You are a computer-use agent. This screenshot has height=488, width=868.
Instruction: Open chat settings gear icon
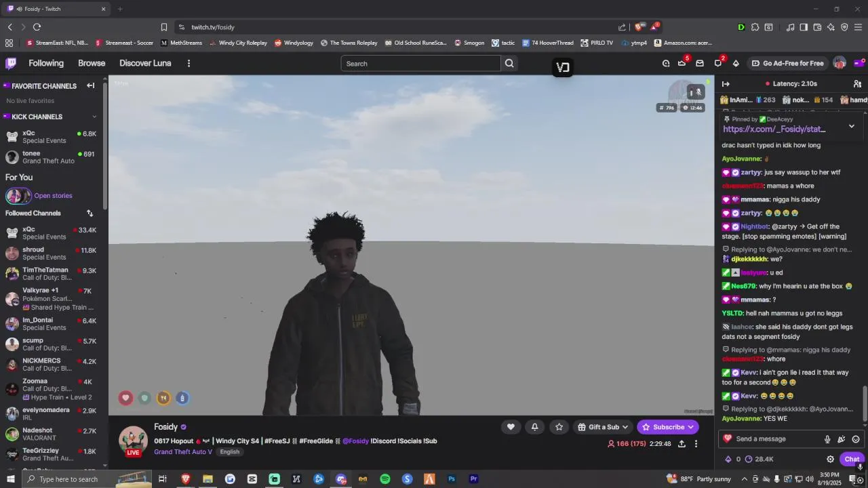click(830, 459)
